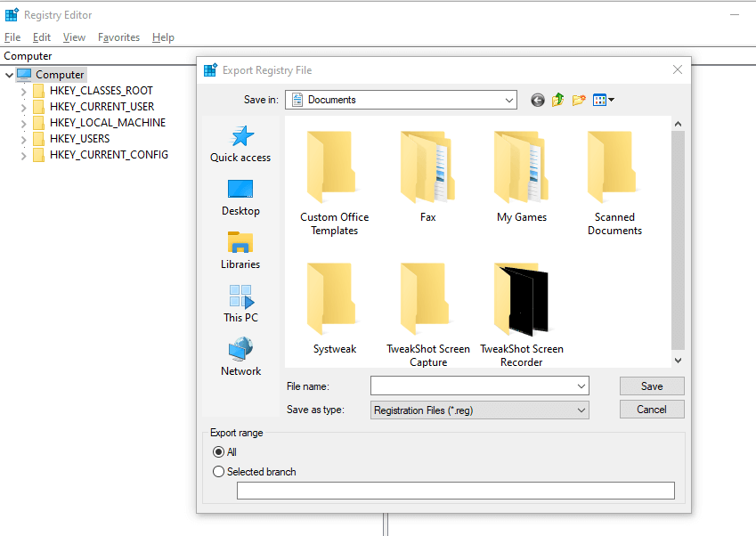Open Libraries from places sidebar
This screenshot has width=756, height=536.
click(x=240, y=249)
